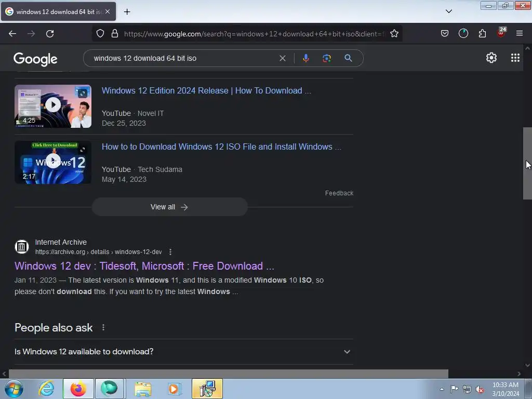Click the Internet Archive favicon

point(22,247)
